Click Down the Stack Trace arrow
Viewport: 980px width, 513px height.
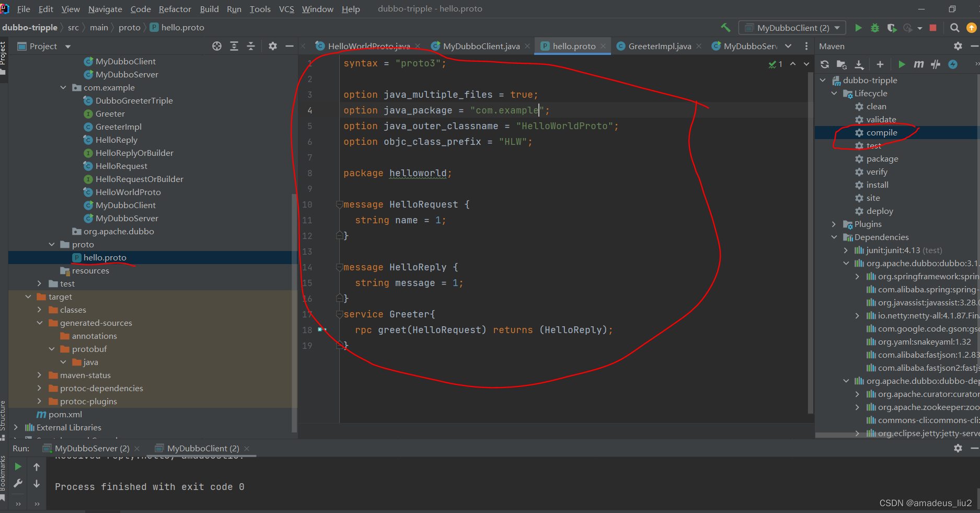coord(37,484)
